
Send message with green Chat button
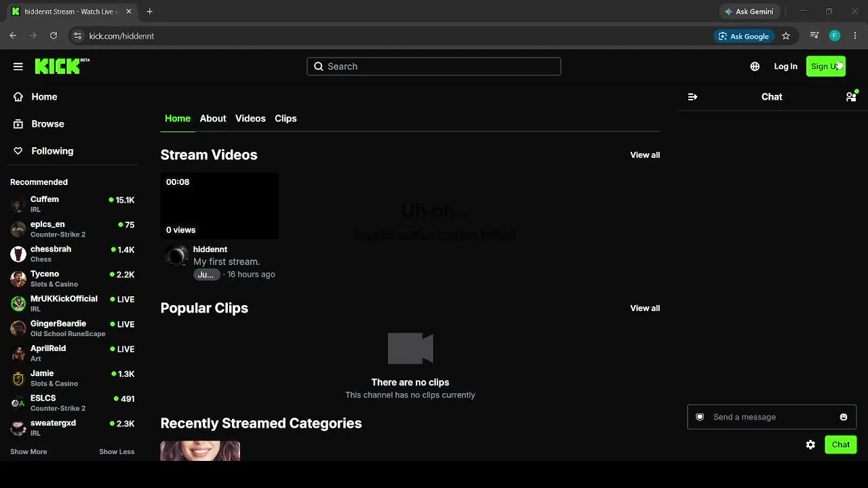[x=841, y=445]
